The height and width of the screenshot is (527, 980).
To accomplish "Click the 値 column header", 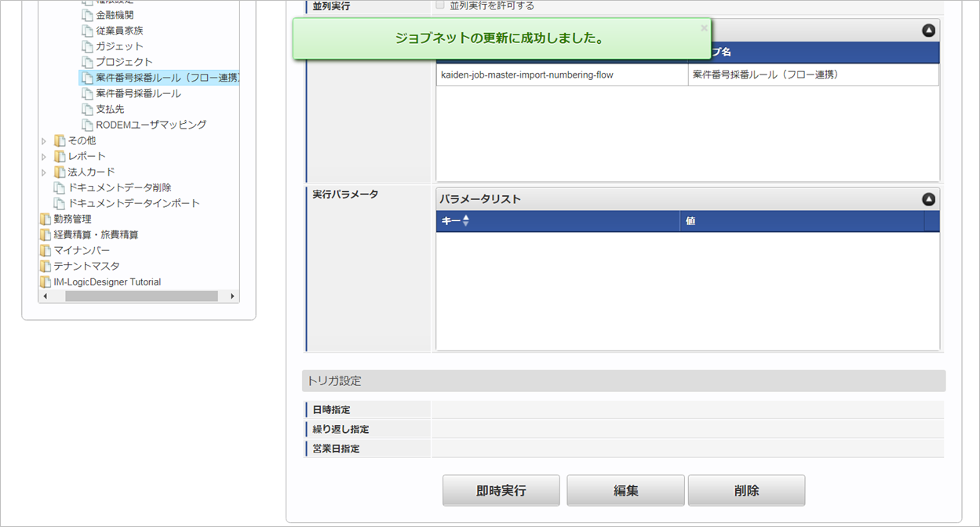I will (x=802, y=221).
